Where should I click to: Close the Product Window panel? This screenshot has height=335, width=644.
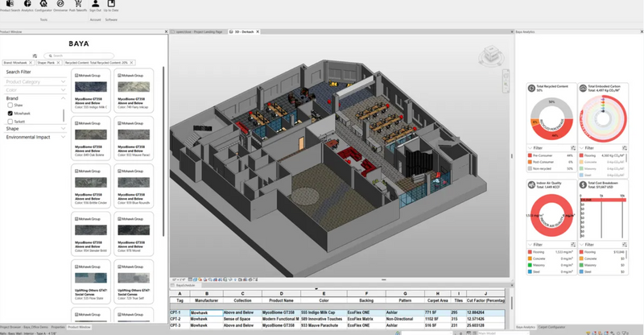tap(166, 31)
